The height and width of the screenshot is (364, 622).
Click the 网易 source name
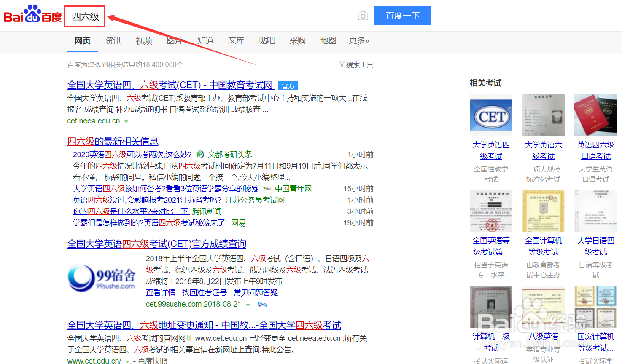238,223
